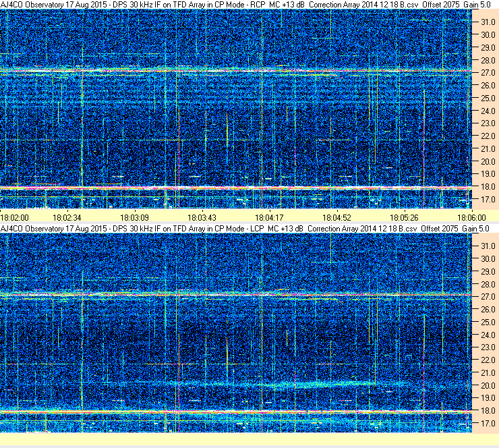Click 28.0 on the LCP frequency axis
Image resolution: width=499 pixels, height=448 pixels.
[488, 284]
